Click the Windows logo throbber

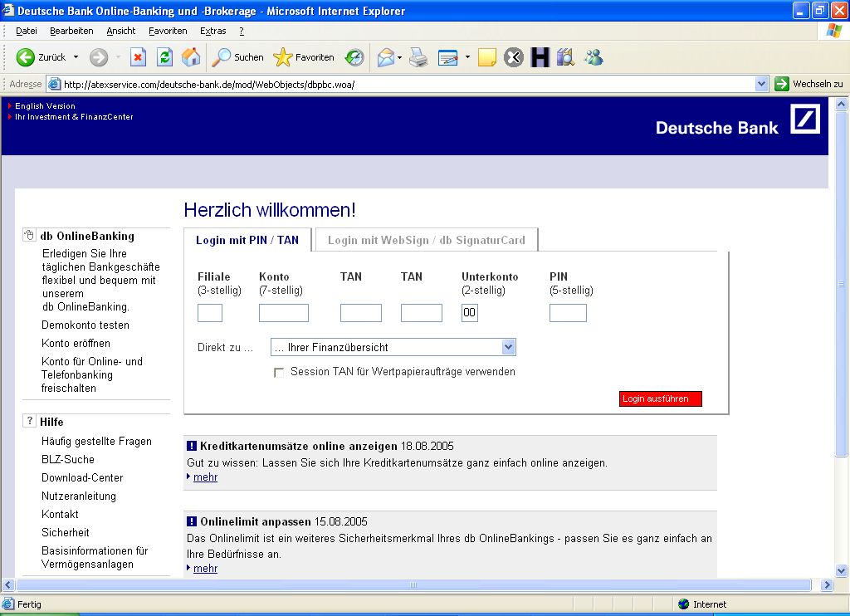coord(833,31)
